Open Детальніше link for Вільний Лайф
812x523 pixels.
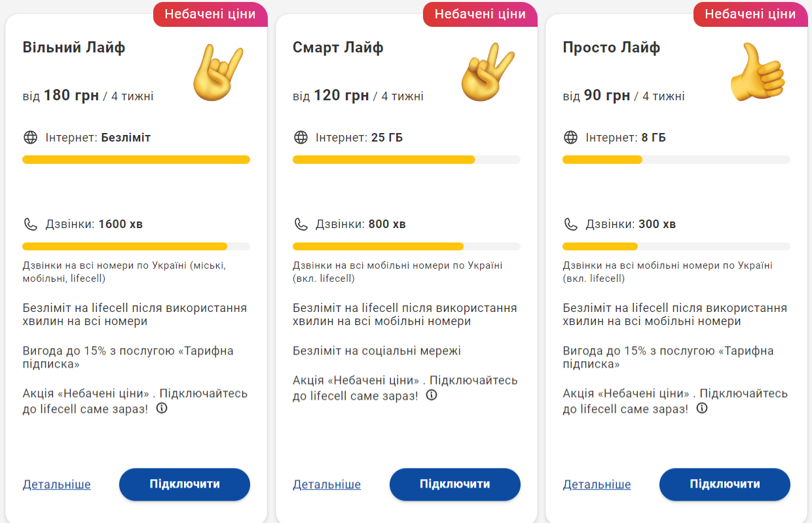(x=56, y=484)
